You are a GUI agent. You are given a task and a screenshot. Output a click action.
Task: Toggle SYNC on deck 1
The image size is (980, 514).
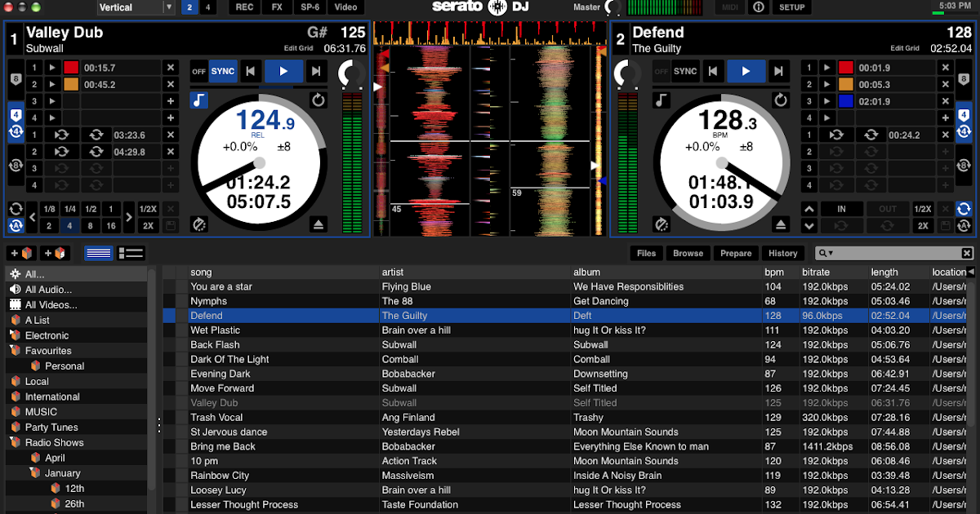tap(223, 72)
